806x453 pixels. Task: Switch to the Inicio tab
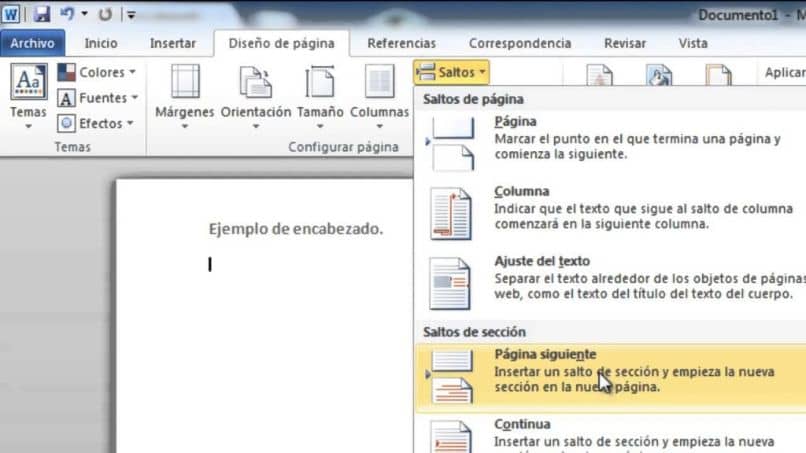pyautogui.click(x=101, y=43)
